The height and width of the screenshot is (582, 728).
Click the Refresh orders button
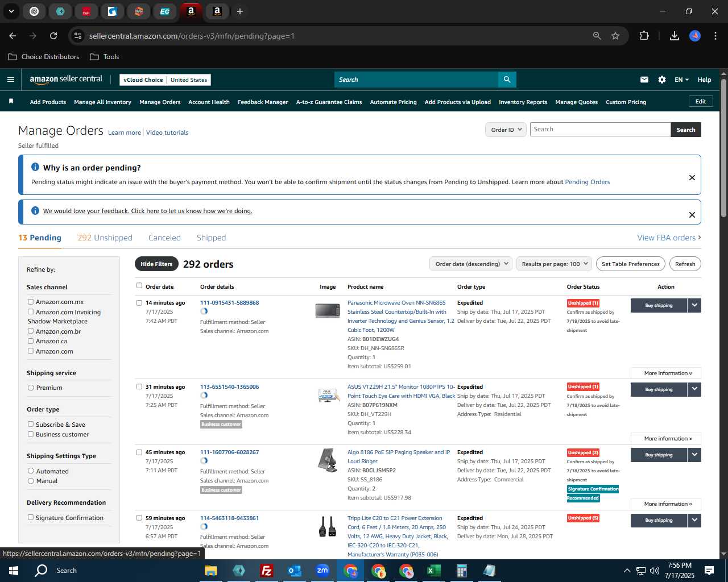coord(685,264)
